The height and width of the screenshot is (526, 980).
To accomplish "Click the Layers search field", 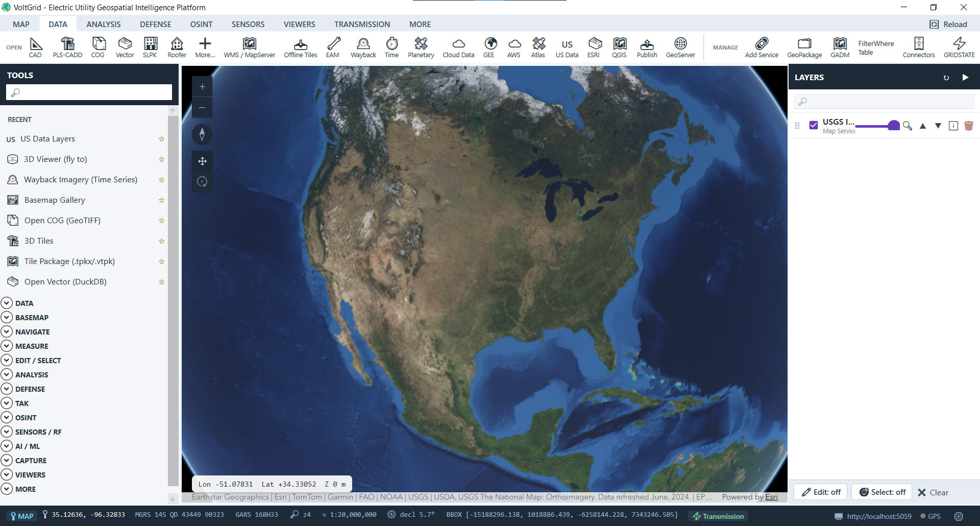I will (x=884, y=101).
